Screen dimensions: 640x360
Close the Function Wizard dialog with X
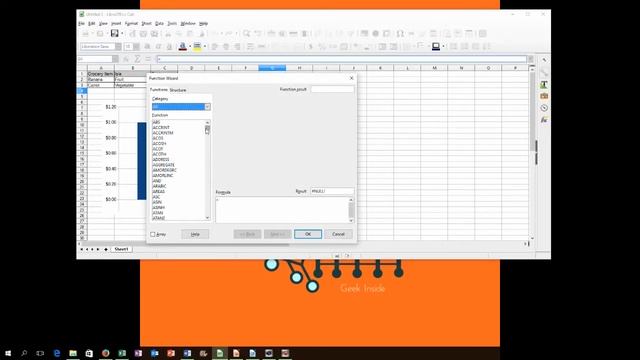tap(352, 78)
